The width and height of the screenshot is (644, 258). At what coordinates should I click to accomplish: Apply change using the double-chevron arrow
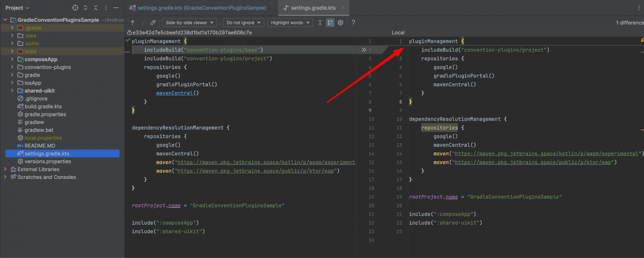[364, 50]
